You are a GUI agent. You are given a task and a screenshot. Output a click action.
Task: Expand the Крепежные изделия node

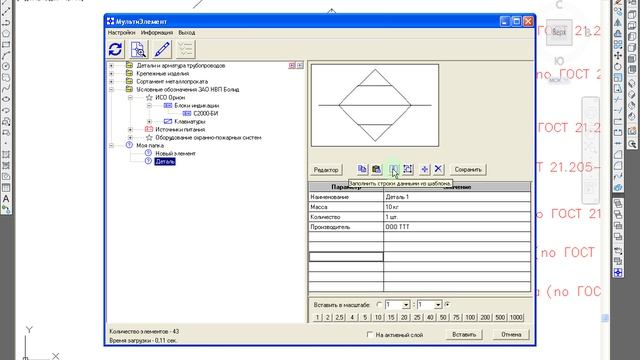pos(111,73)
